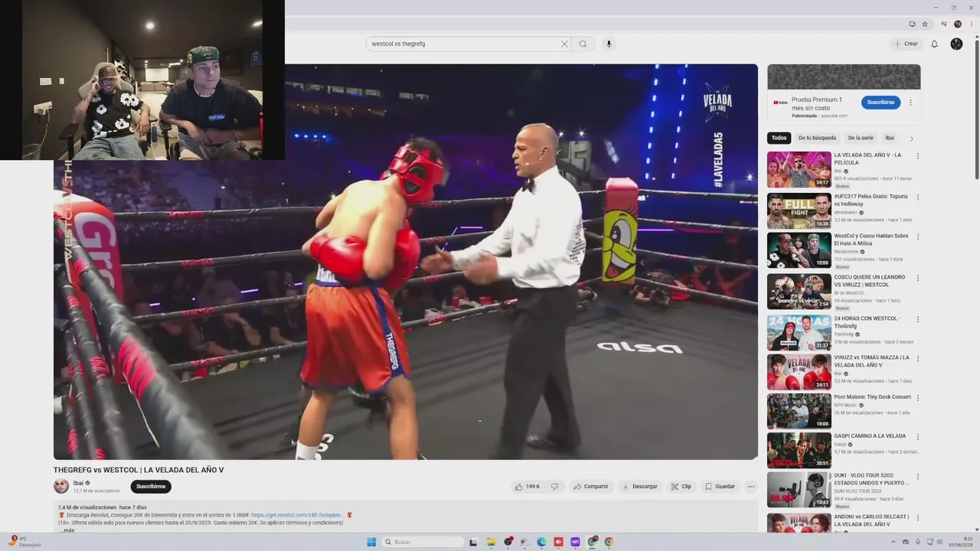980x551 pixels.
Task: Open options for 24 HORAS CON WESTCOL video
Action: coord(918,320)
